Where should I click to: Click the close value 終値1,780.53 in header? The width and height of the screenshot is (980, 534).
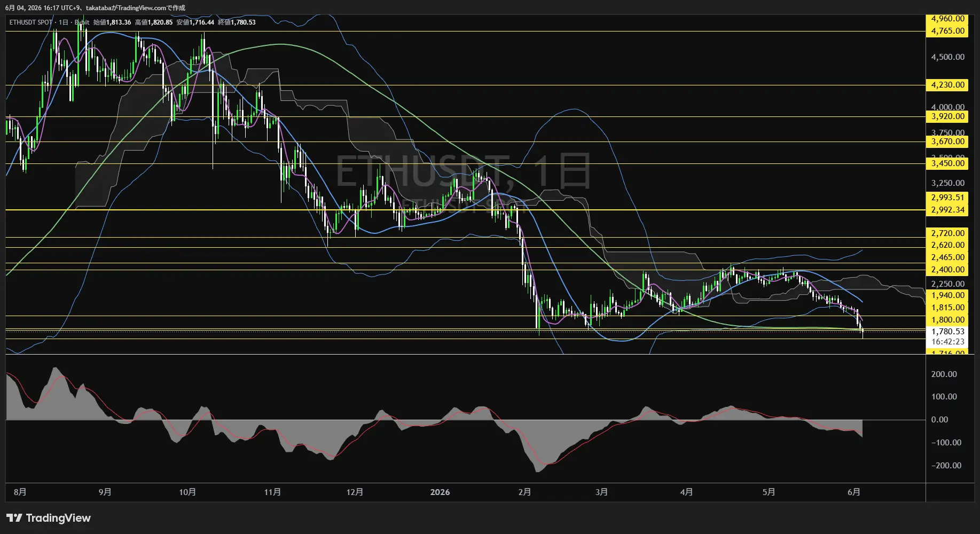(237, 22)
